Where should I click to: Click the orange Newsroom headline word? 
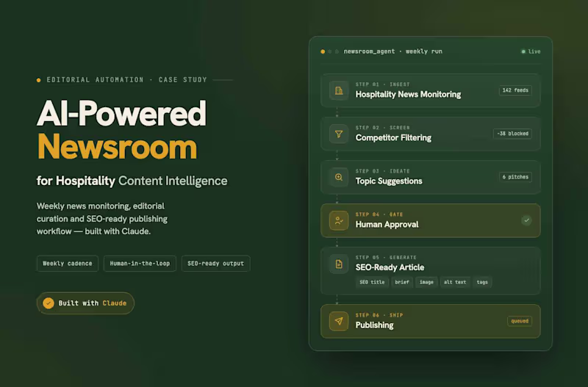click(117, 147)
